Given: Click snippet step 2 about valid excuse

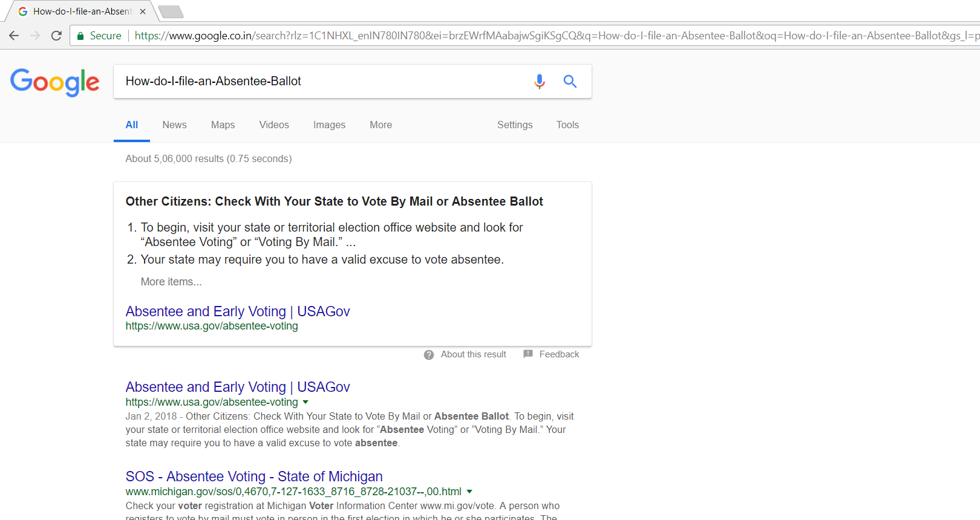Looking at the screenshot, I should (322, 259).
